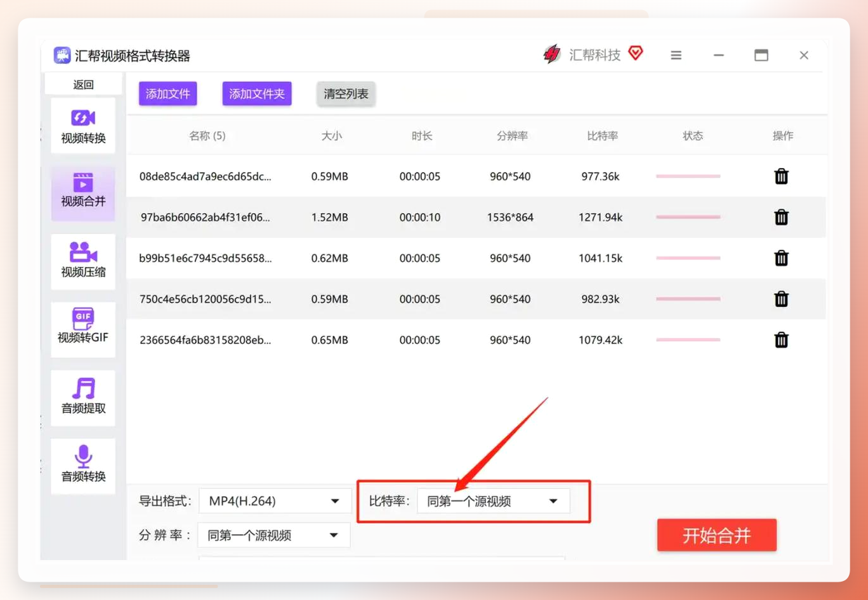Click the 操作 column header
This screenshot has width=868, height=600.
pos(783,136)
